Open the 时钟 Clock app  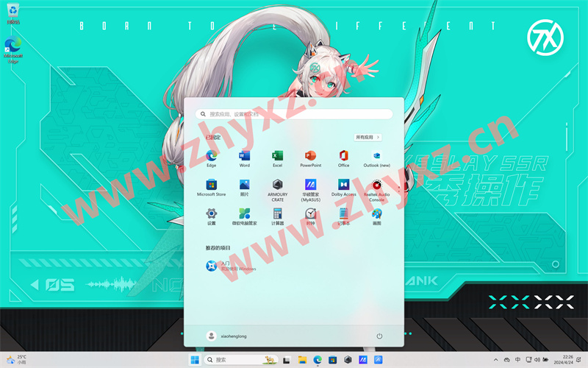coord(310,216)
